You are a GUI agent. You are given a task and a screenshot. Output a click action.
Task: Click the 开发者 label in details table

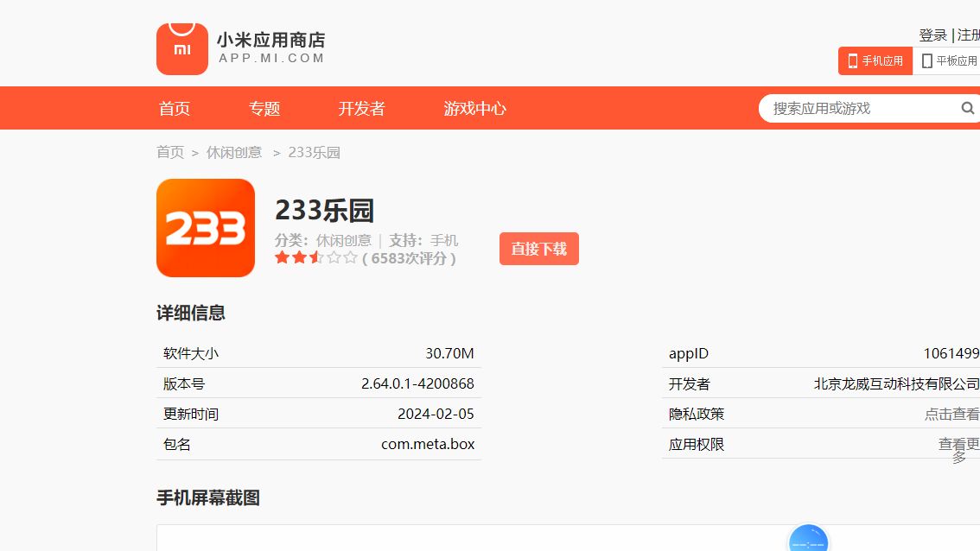click(690, 383)
